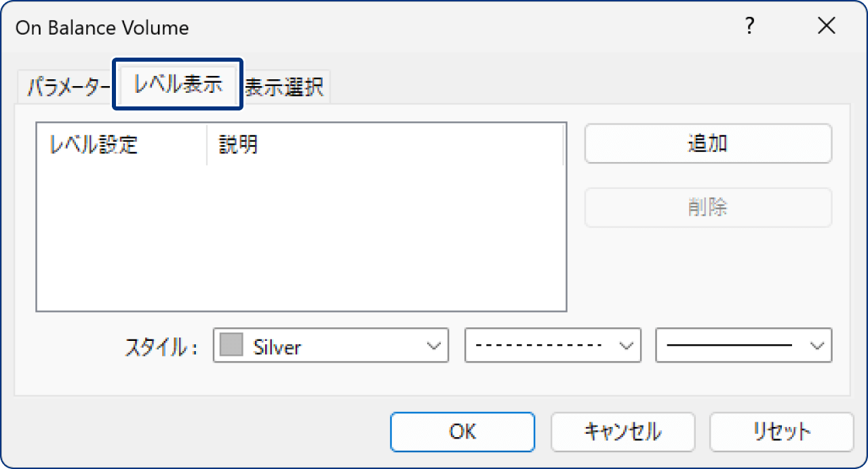Click the 説明 column header
The height and width of the screenshot is (469, 868).
(237, 144)
